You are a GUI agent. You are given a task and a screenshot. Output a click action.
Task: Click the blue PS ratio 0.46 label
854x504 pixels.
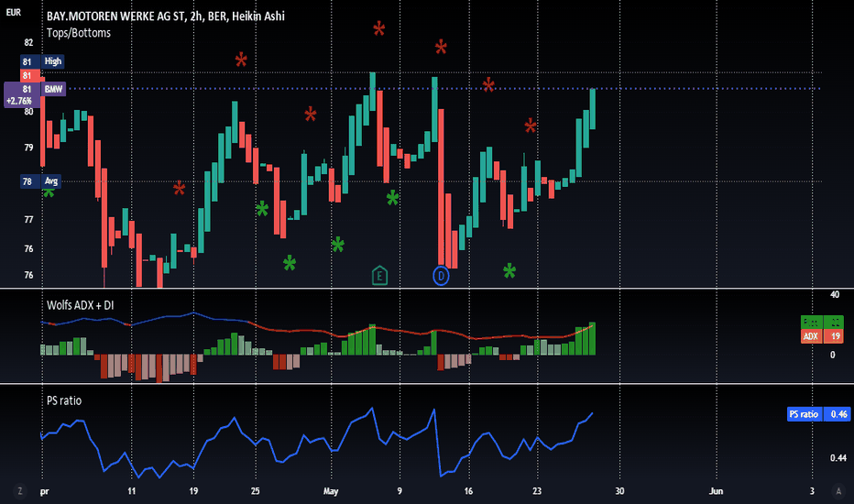click(818, 414)
